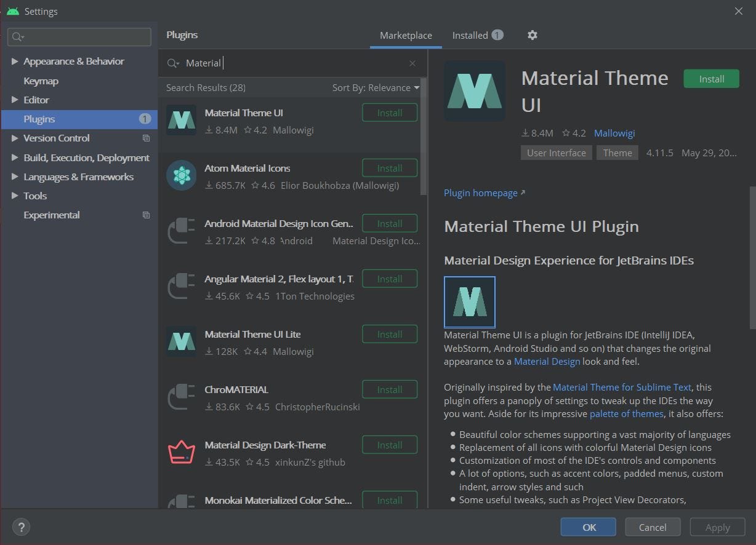
Task: Click the User Interface tag
Action: pyautogui.click(x=557, y=153)
